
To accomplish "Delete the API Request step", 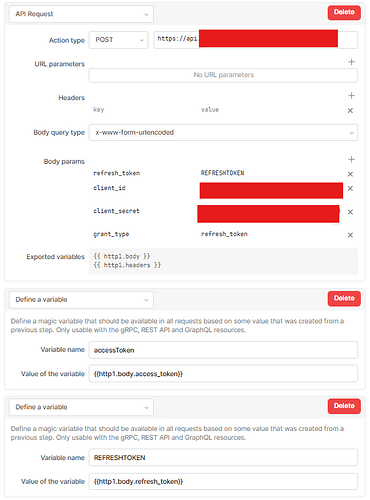I will 344,13.
